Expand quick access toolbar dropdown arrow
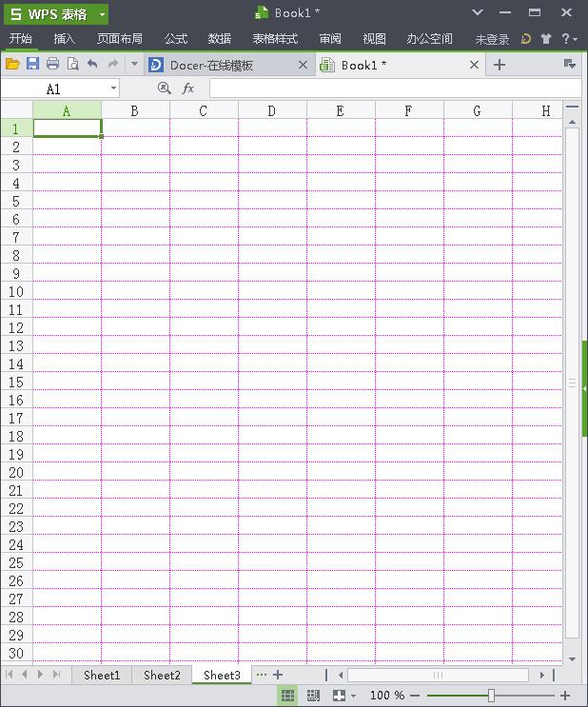Viewport: 588px width, 707px height. pos(134,64)
